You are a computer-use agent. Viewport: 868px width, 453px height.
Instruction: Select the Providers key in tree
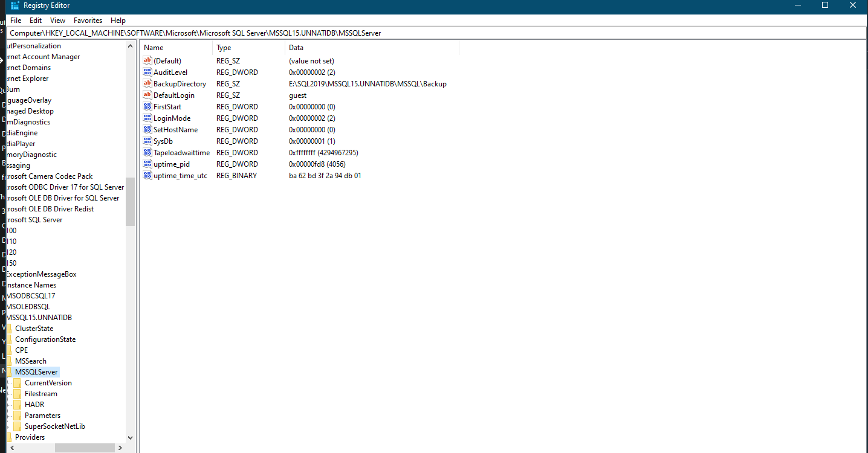pos(30,437)
